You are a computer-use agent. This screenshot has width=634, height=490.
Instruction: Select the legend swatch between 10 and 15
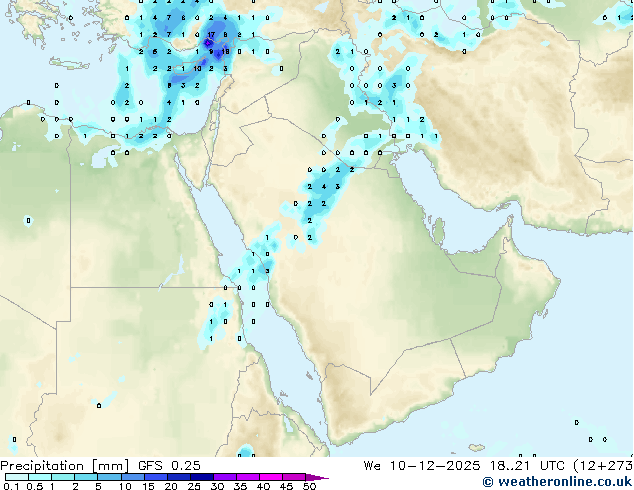[x=133, y=477]
